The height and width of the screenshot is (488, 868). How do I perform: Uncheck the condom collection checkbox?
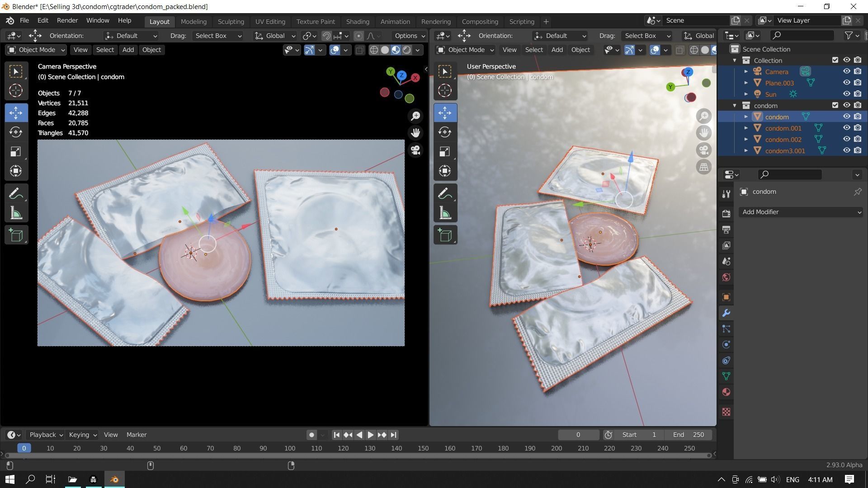point(835,105)
